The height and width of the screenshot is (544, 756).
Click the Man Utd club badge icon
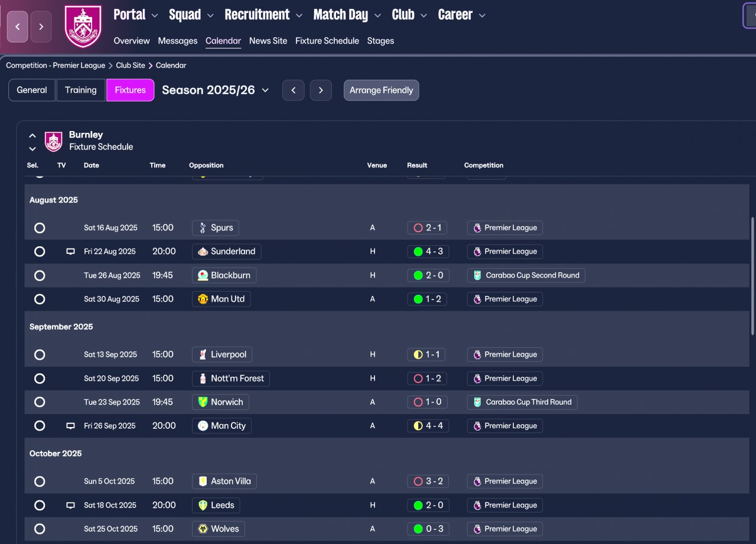(x=203, y=299)
